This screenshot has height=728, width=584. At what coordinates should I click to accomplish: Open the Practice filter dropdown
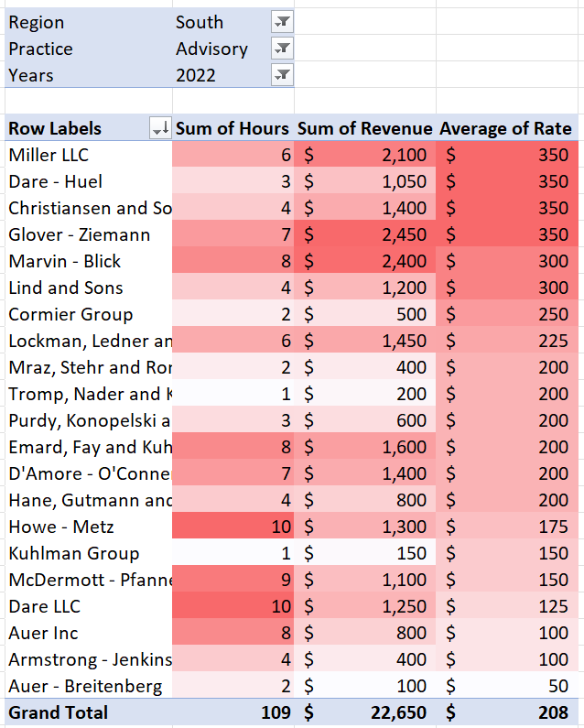pos(282,49)
